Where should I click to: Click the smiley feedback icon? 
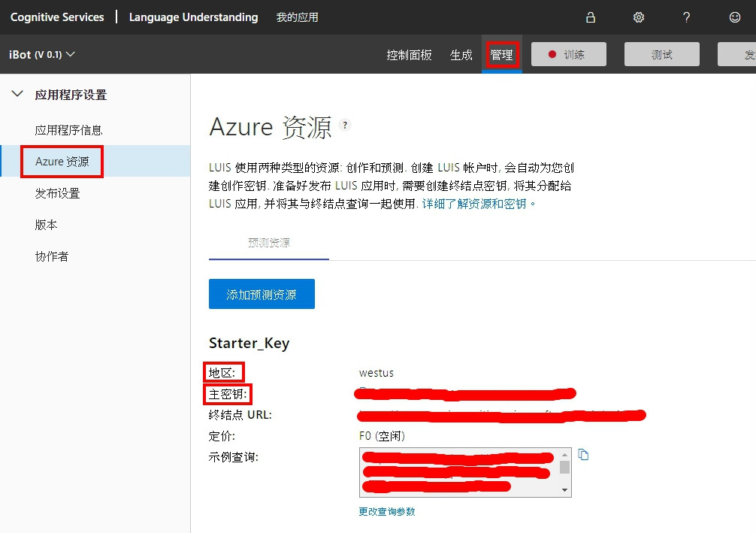tap(734, 17)
